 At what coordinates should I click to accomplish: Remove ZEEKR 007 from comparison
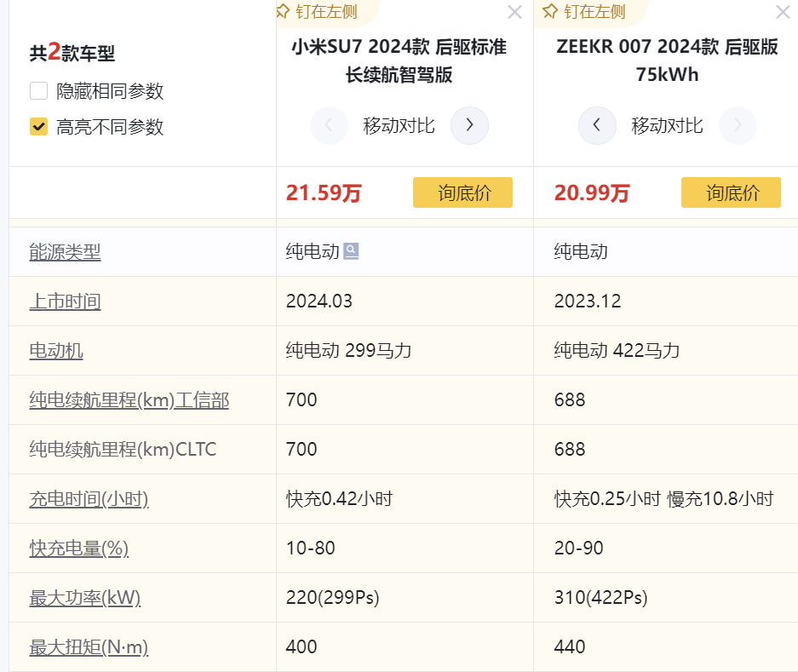783,12
